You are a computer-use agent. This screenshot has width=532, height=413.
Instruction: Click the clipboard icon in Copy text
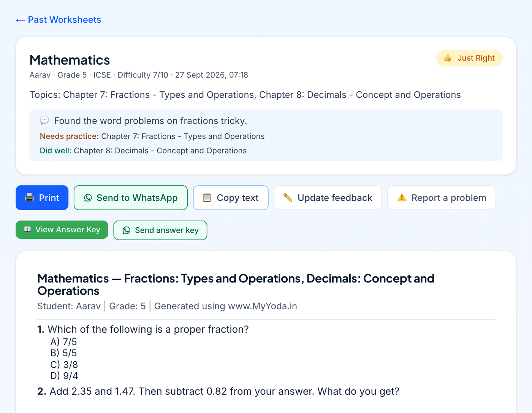207,198
